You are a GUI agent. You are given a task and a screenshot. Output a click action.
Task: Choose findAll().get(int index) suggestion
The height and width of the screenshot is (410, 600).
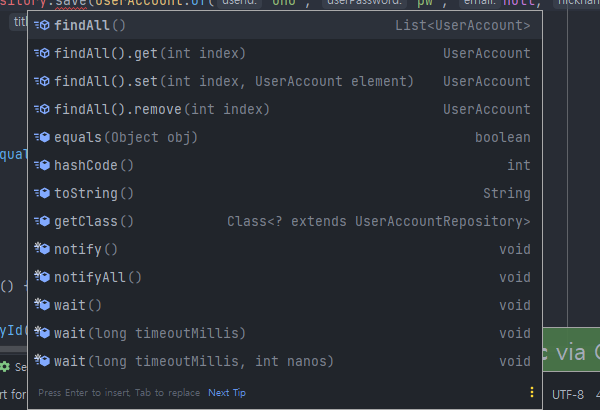click(x=285, y=53)
